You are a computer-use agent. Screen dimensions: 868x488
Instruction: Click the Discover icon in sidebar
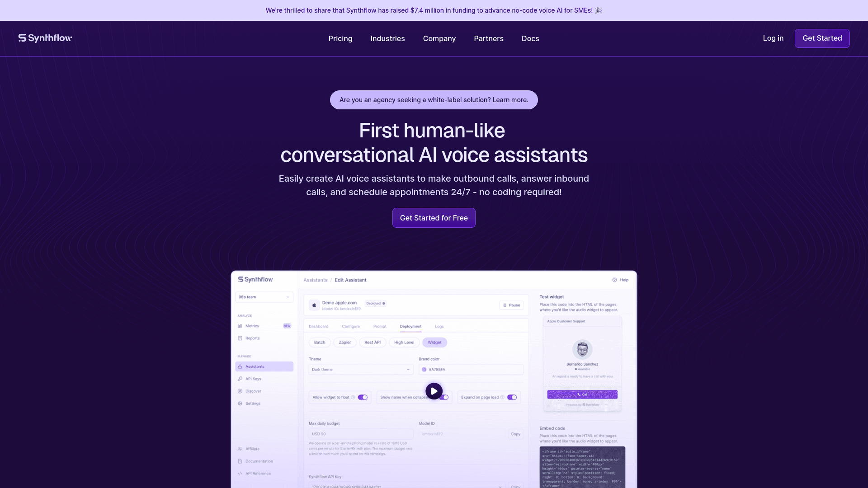240,391
